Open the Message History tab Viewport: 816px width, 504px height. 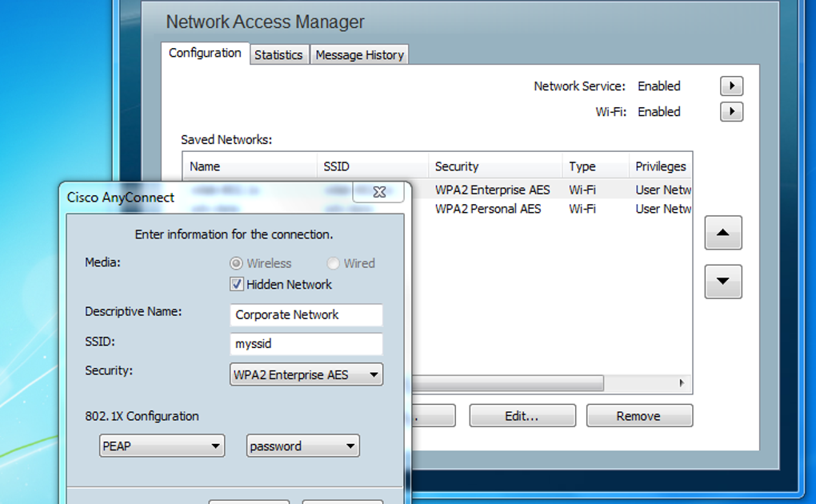pos(360,54)
